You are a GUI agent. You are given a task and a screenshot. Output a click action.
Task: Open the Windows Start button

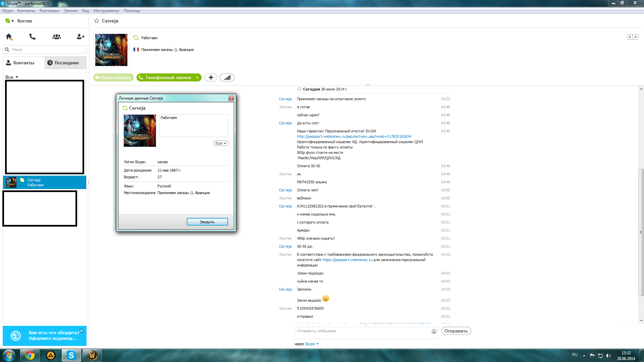(x=9, y=355)
